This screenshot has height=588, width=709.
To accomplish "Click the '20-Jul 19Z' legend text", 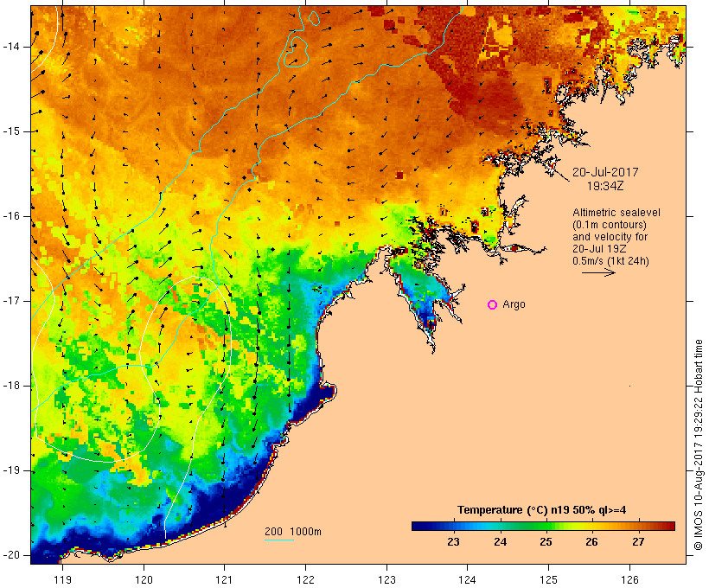I will pos(599,249).
